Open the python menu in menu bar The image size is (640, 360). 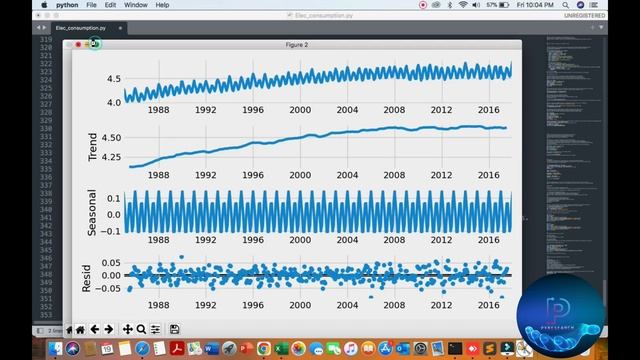click(67, 5)
